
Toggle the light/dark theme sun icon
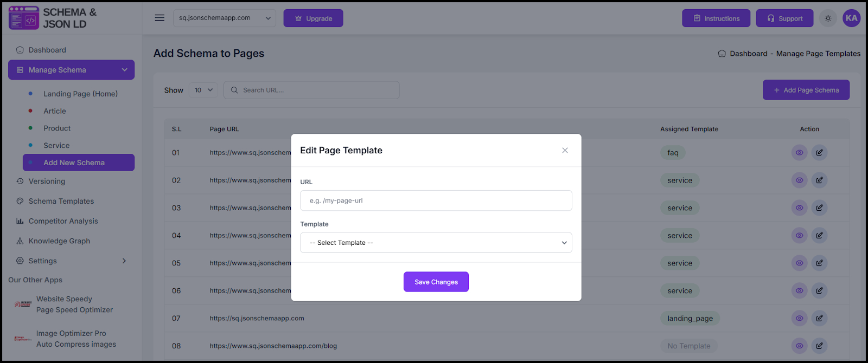click(828, 18)
